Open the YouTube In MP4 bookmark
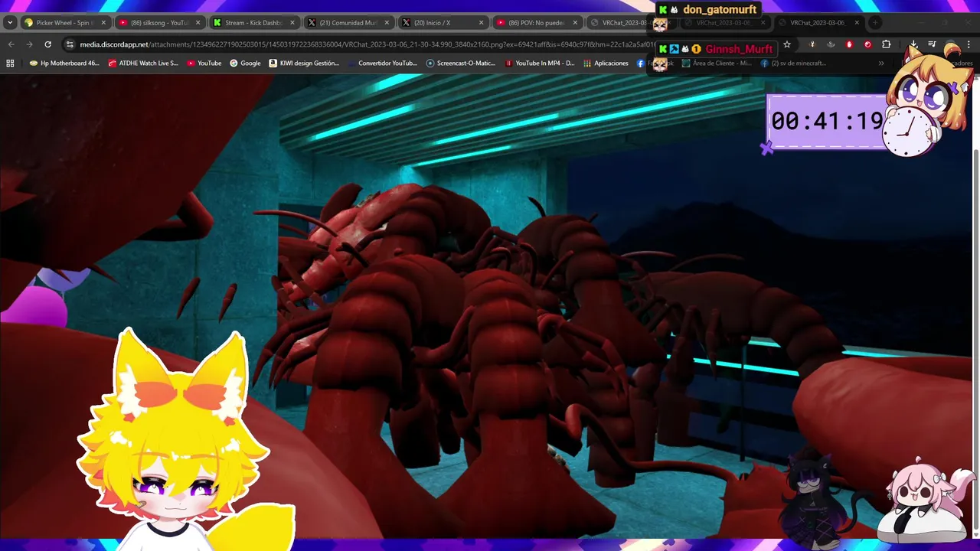Viewport: 980px width, 551px height. click(540, 63)
